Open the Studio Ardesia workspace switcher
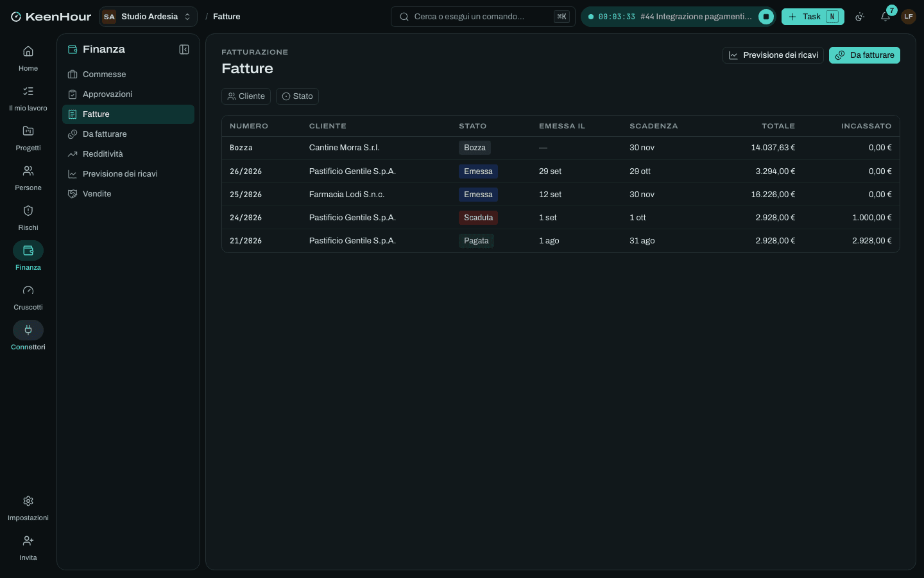The image size is (924, 578). (148, 17)
